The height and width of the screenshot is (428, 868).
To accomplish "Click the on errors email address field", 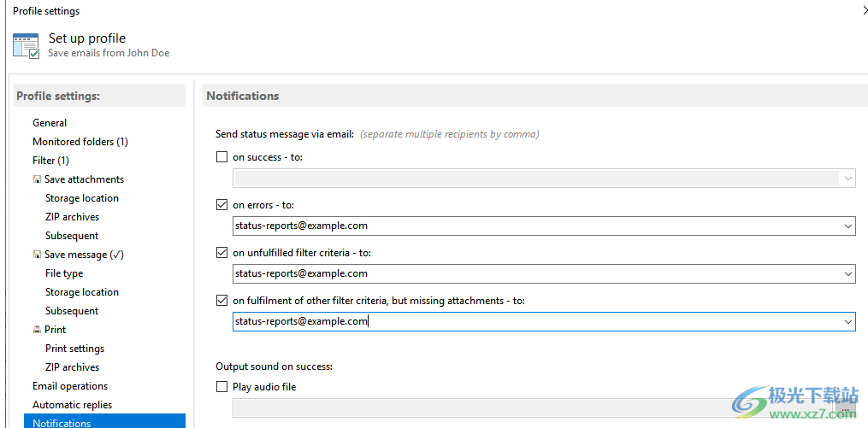I will click(530, 226).
